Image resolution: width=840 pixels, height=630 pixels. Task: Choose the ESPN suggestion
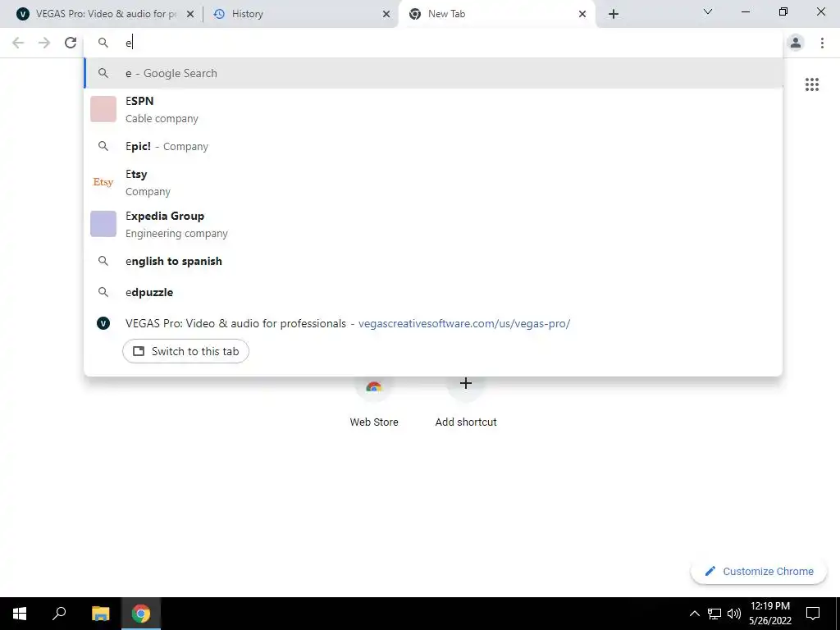click(433, 109)
